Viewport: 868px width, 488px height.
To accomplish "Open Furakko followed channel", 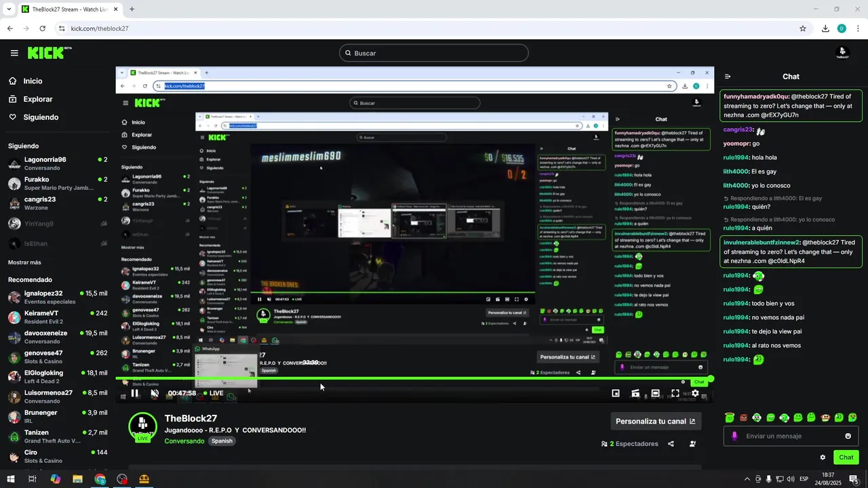I will (58, 183).
